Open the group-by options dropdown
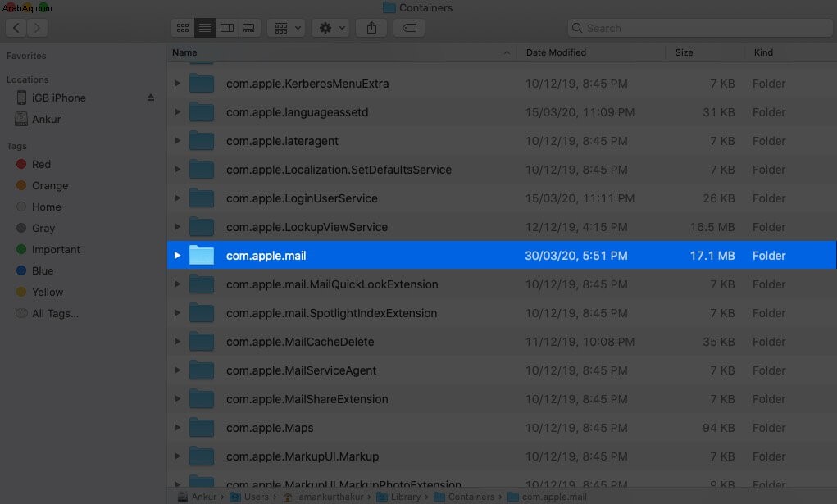Viewport: 837px width, 504px height. point(286,28)
